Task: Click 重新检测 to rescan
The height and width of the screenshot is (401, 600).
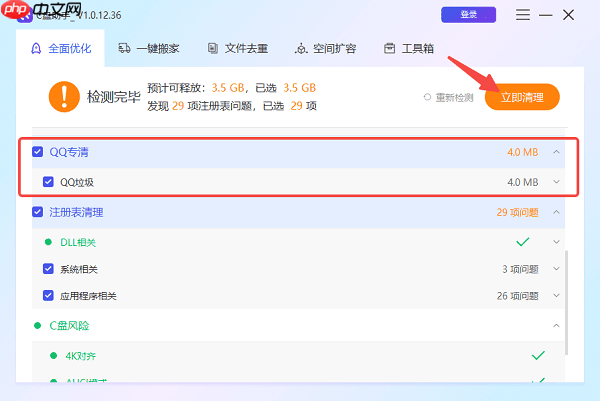Action: [x=454, y=98]
